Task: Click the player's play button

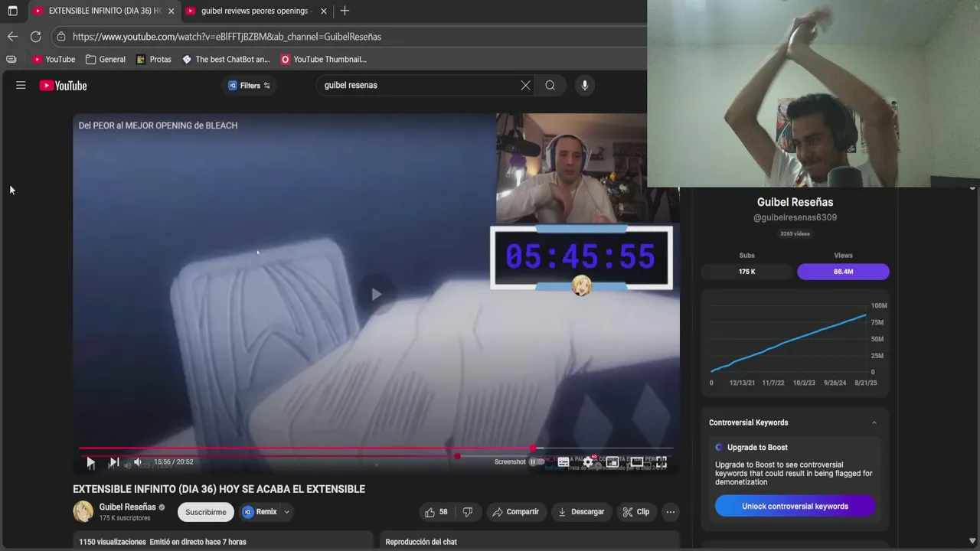Action: pos(90,462)
